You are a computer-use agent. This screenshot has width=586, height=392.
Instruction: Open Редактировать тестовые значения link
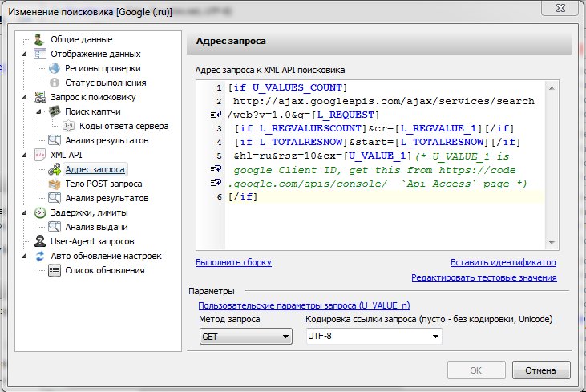click(x=483, y=277)
